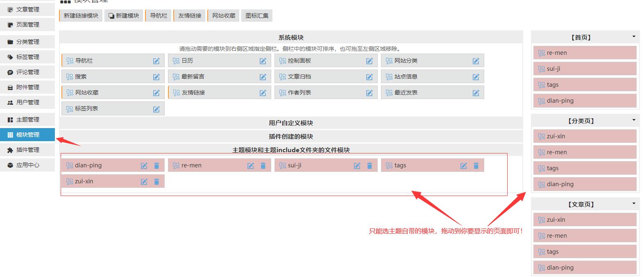The image size is (644, 277).
Task: Select tags in the 【分类页】 panel
Action: pyautogui.click(x=585, y=168)
